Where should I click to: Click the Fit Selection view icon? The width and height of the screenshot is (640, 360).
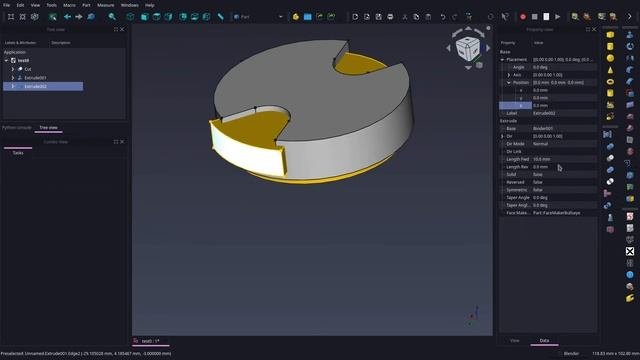pyautogui.click(x=23, y=17)
